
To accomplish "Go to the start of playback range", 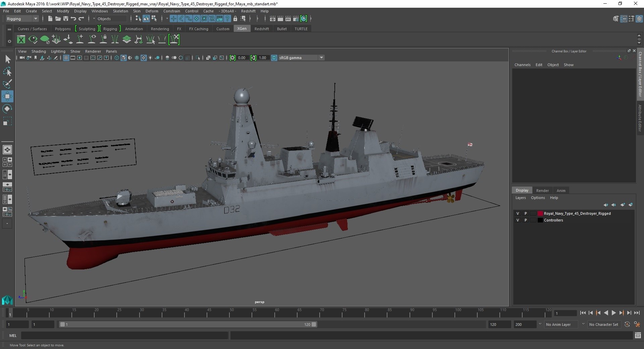I will pos(583,313).
